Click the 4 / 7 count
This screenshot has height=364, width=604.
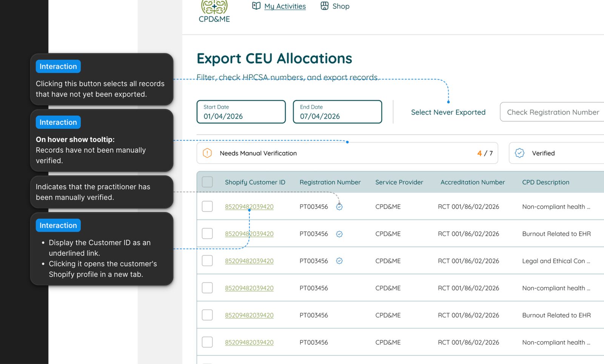(485, 153)
